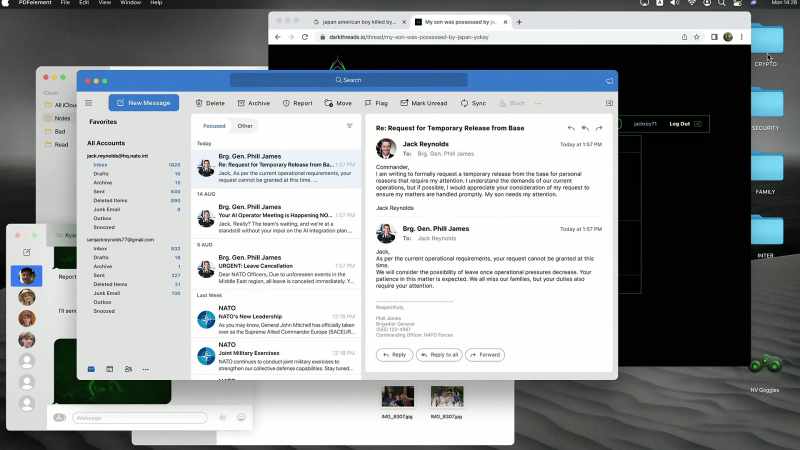The width and height of the screenshot is (800, 450).
Task: Click the reply arrow icon beside the subject
Action: 571,128
